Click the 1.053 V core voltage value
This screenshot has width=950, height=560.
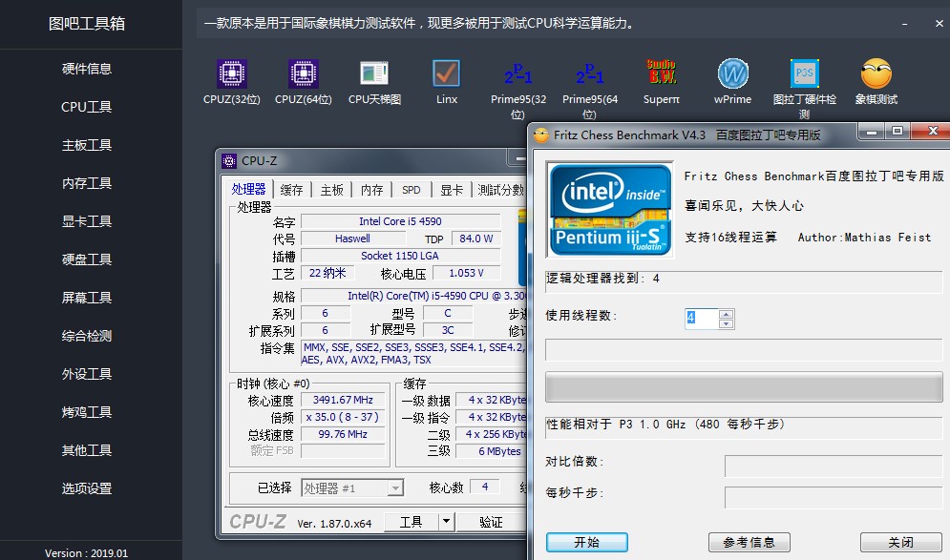click(x=467, y=273)
